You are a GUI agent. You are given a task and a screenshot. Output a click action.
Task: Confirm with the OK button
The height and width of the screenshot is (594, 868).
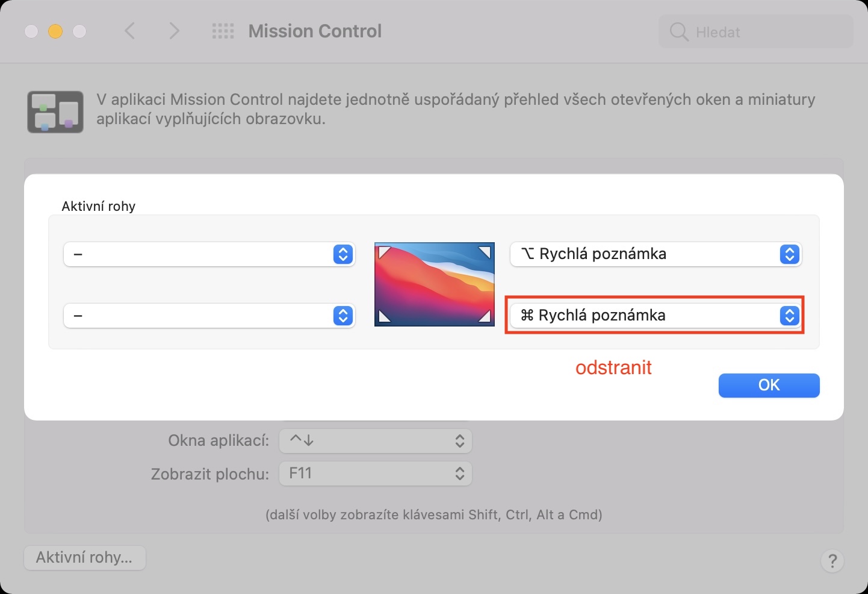pos(769,386)
